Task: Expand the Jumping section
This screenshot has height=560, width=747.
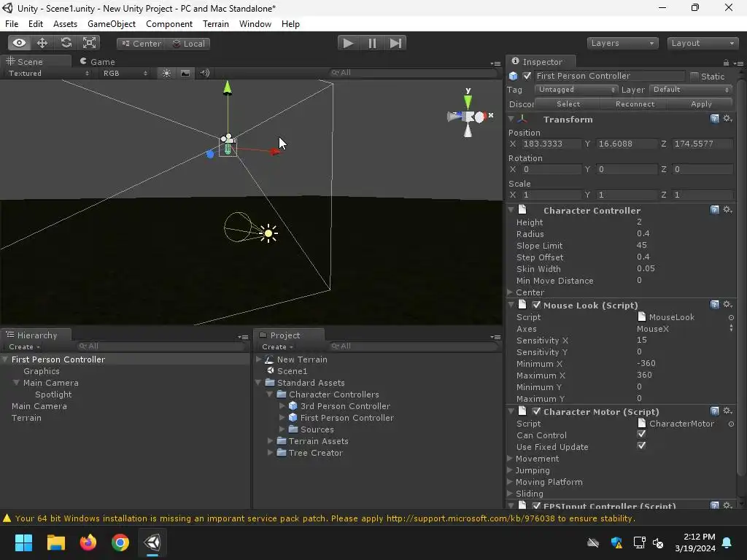Action: coord(510,470)
